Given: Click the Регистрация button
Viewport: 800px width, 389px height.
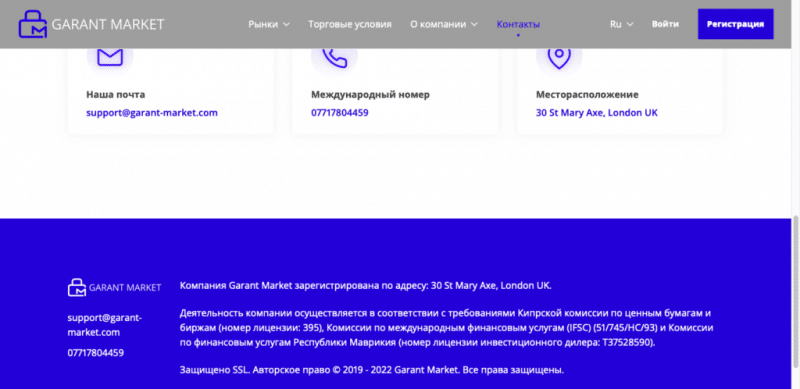Looking at the screenshot, I should point(735,24).
